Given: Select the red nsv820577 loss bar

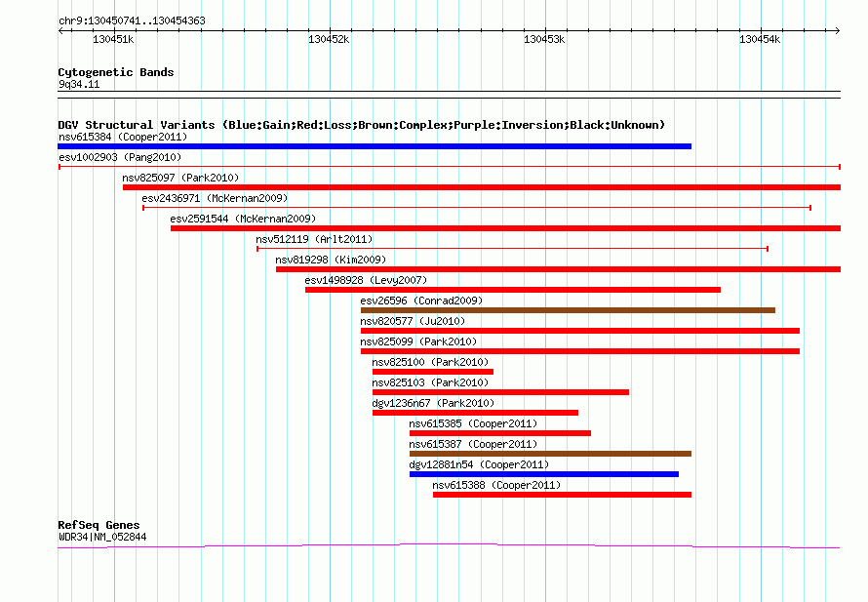Looking at the screenshot, I should point(580,331).
